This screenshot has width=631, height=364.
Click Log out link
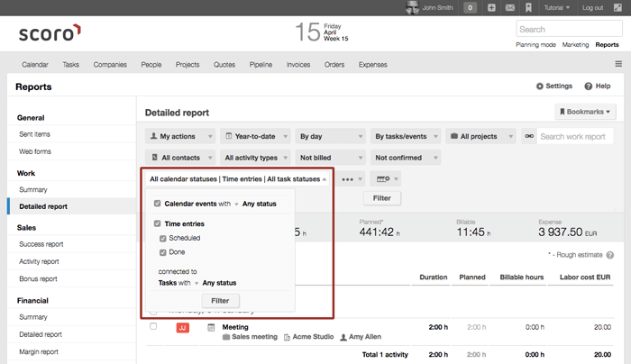click(592, 7)
